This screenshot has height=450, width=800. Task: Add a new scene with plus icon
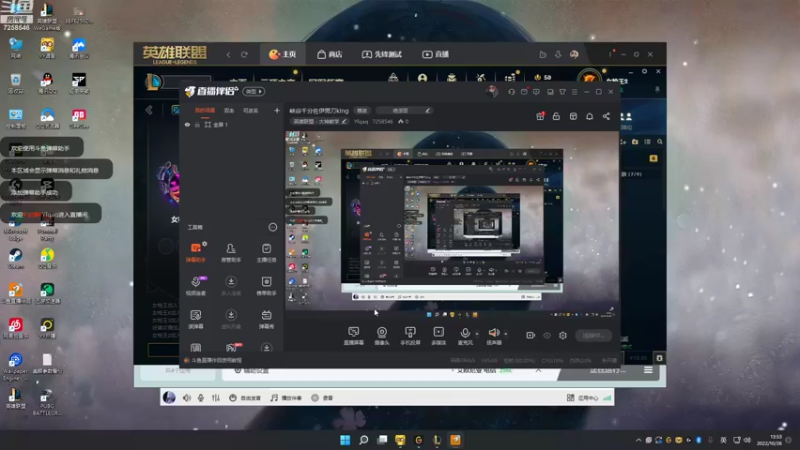[x=277, y=110]
